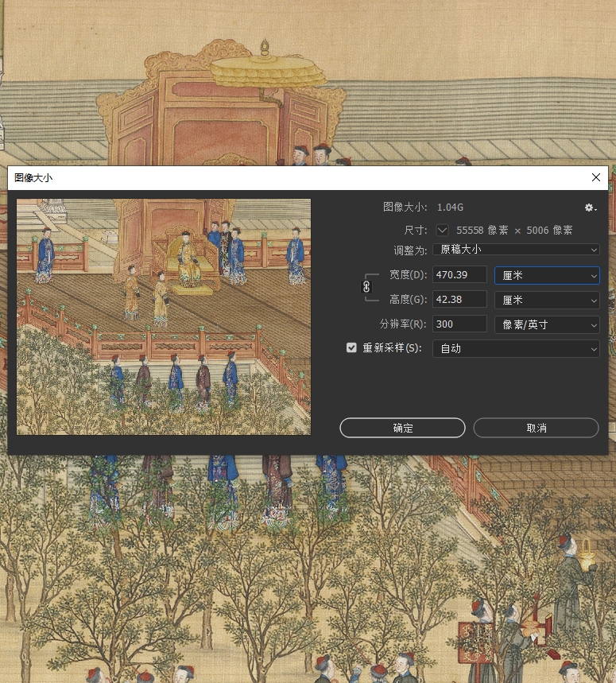Click the 图像大小 dialog title
616x683 pixels.
[33, 178]
